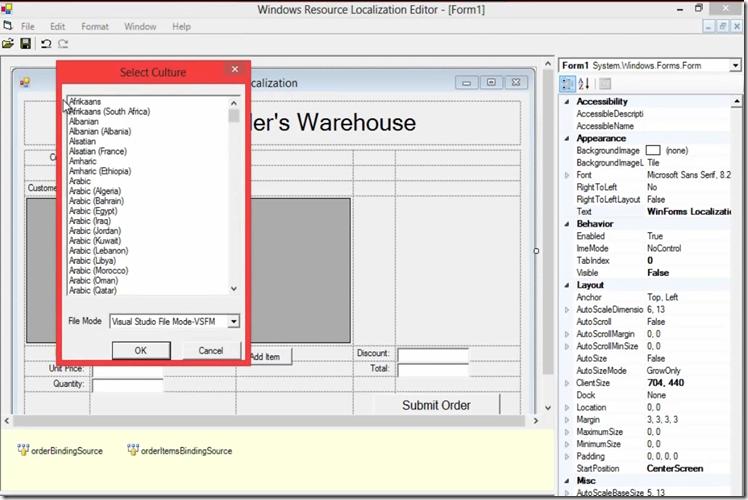Confirm culture selection with OK
Viewport: 748px width, 500px height.
(141, 351)
